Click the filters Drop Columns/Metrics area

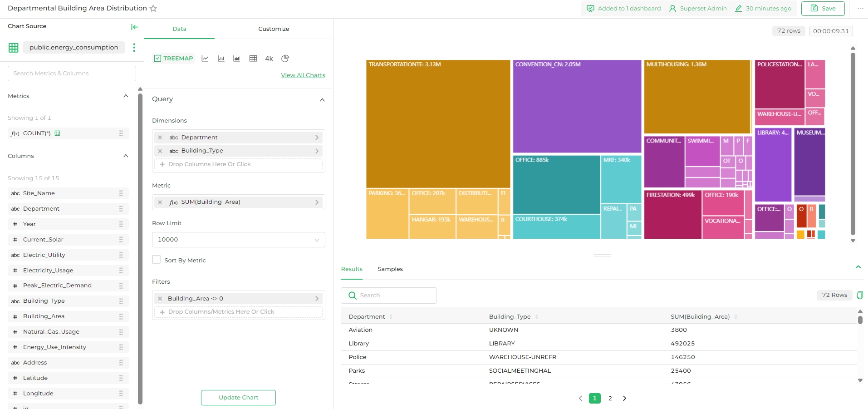[x=239, y=312]
